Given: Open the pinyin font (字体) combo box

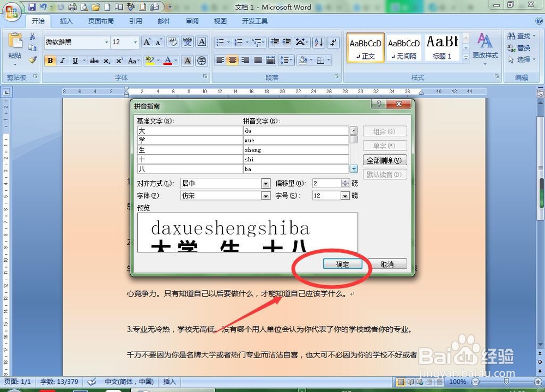Looking at the screenshot, I should coord(225,196).
